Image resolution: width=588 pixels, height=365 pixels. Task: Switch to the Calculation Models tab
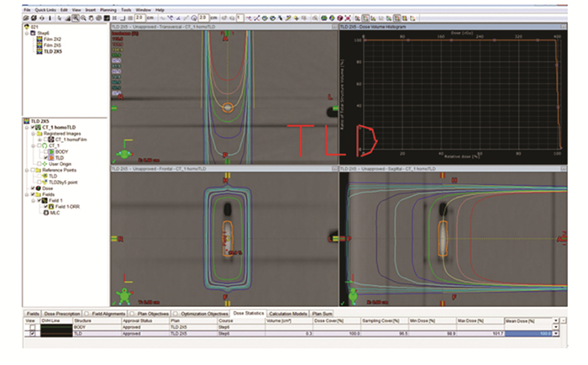[x=290, y=313]
